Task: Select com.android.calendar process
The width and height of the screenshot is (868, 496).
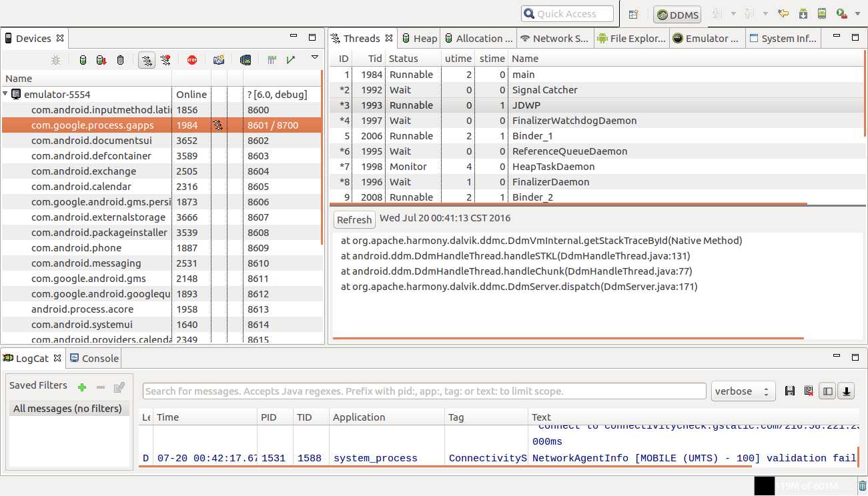Action: [162, 187]
